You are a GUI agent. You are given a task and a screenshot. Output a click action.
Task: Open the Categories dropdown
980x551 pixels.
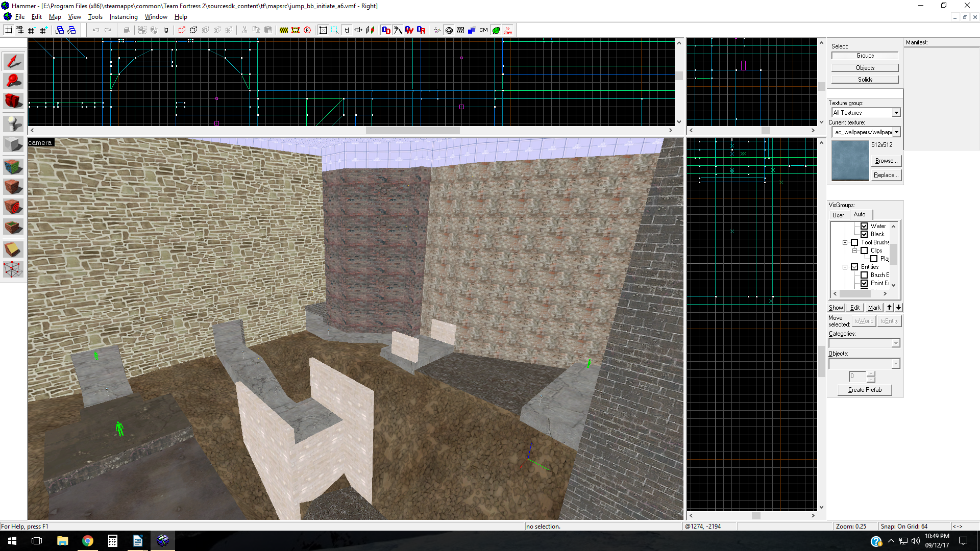point(896,343)
